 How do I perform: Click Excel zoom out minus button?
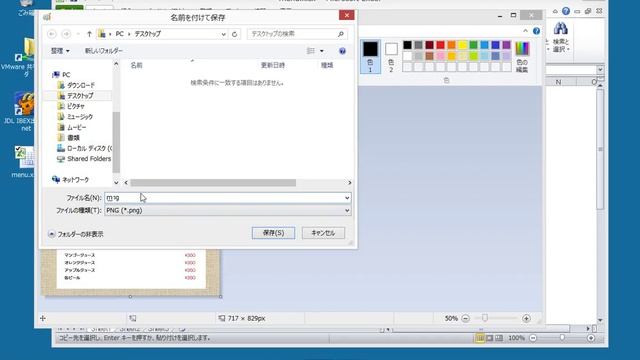(533, 338)
